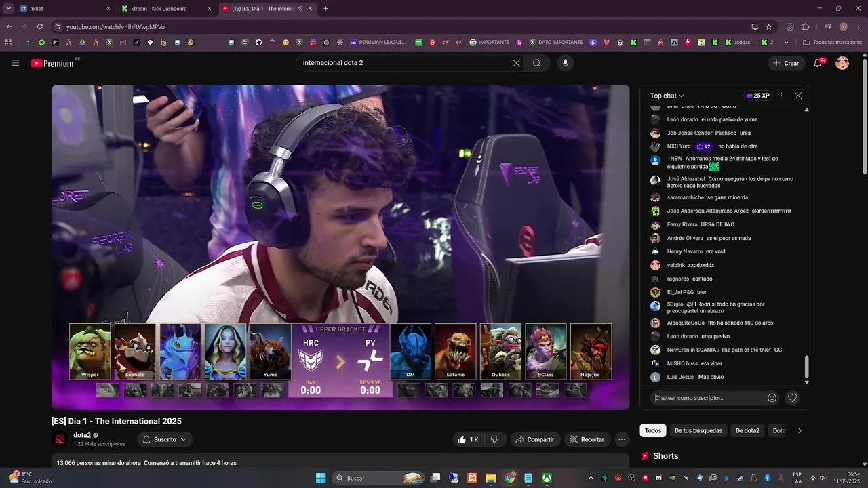Click video title Día 1 - The International 2025
Image resolution: width=868 pixels, height=488 pixels.
tap(117, 421)
